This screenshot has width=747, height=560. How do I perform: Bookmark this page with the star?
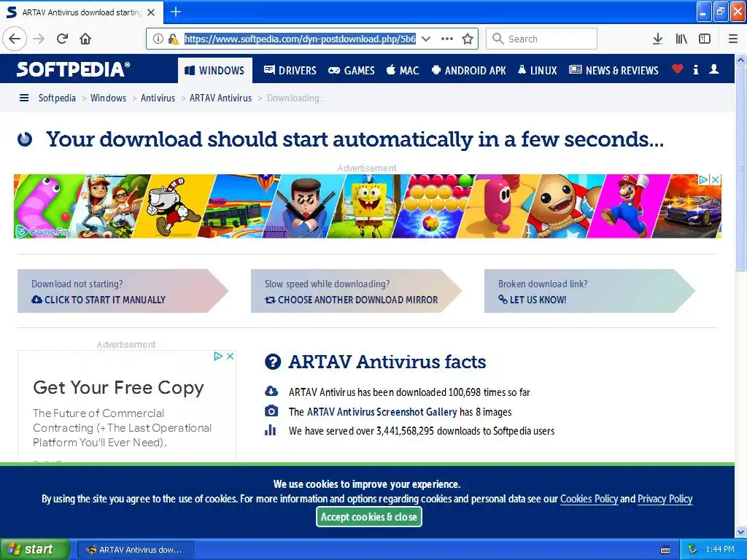[468, 39]
